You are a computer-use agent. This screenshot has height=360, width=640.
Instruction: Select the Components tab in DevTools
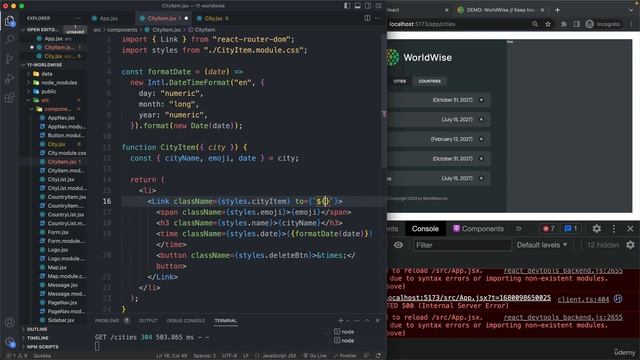[478, 229]
